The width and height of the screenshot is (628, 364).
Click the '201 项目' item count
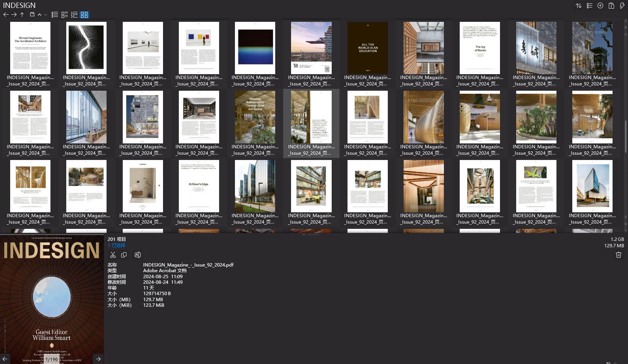click(117, 239)
